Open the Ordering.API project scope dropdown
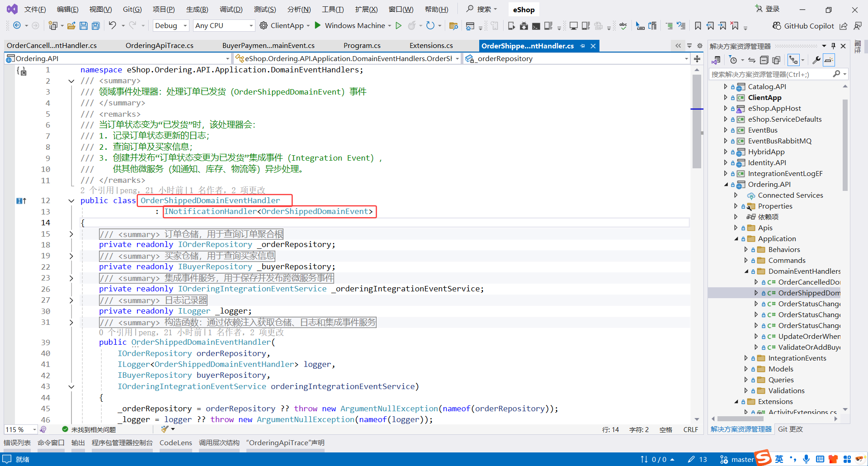868x466 pixels. coord(118,58)
